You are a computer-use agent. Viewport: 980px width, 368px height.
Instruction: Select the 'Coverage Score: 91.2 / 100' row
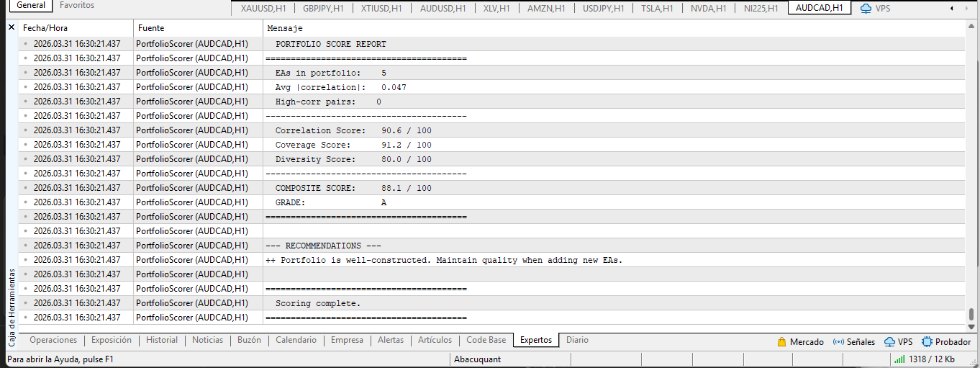click(491, 145)
